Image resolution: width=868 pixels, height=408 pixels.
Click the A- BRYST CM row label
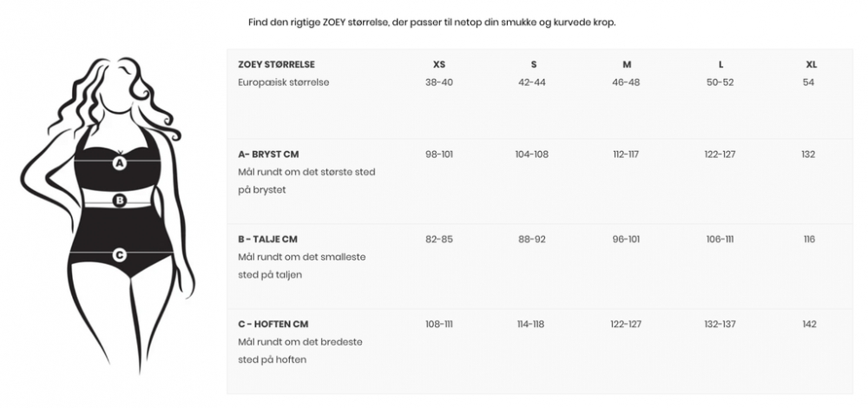coord(267,155)
